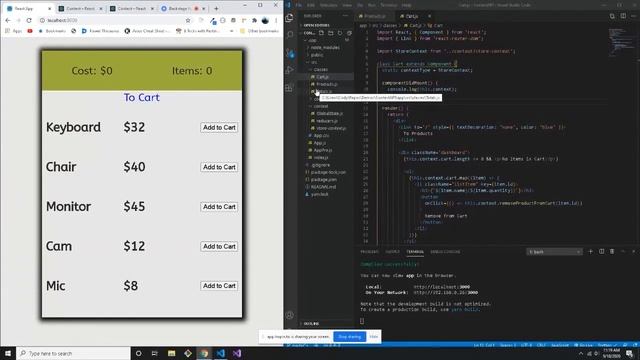Screen dimensions: 640x360
Task: Open Source Control view in VS Code
Action: [290, 53]
